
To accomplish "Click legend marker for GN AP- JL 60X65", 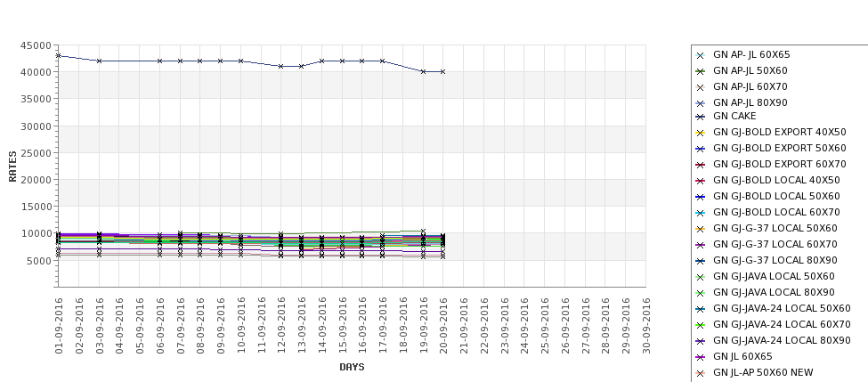I will coord(701,55).
